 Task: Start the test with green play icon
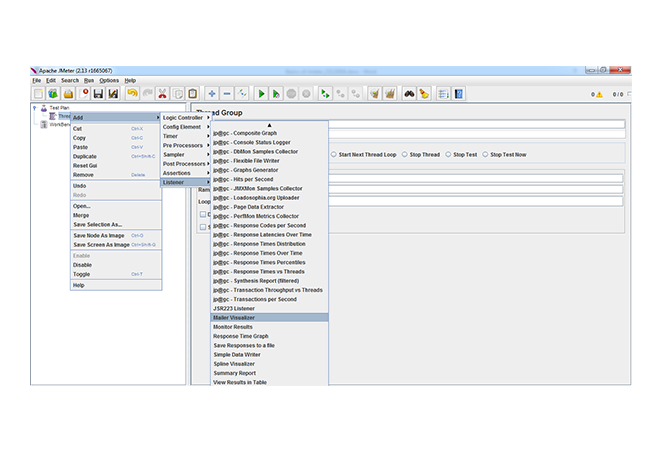[261, 94]
